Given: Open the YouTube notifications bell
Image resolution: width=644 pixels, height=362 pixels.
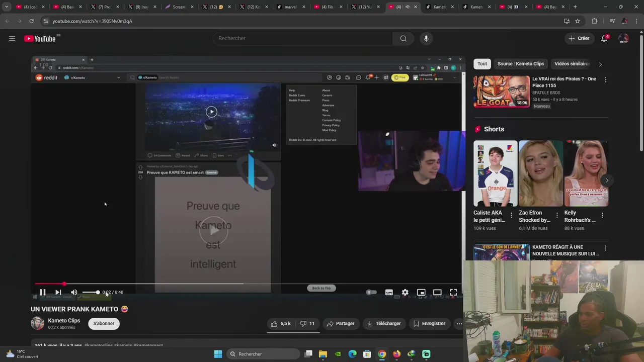Looking at the screenshot, I should [x=604, y=39].
